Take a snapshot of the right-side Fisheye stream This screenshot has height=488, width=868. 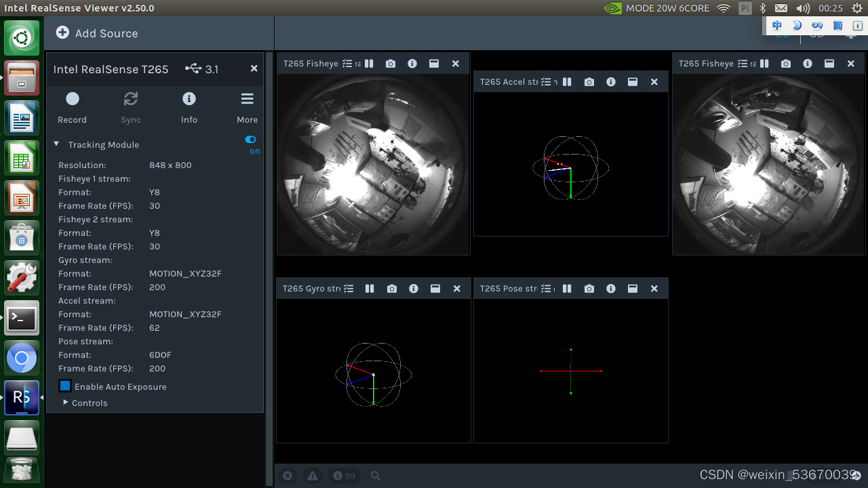786,63
